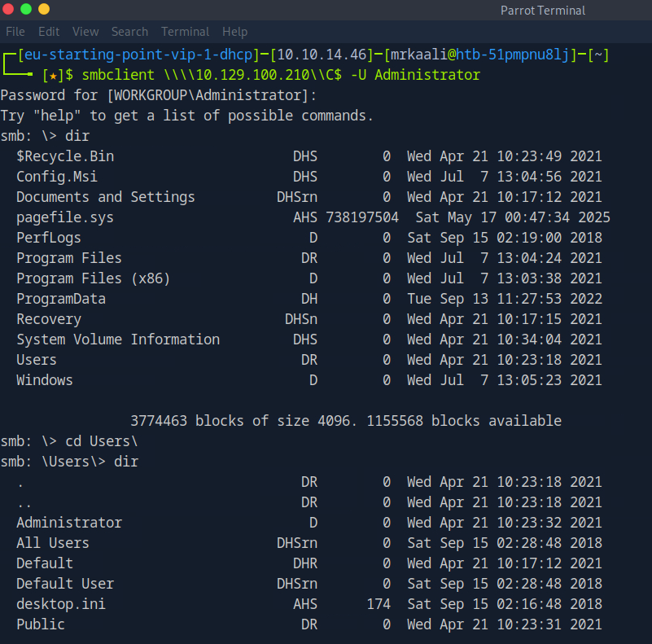The height and width of the screenshot is (644, 652).
Task: Click the ProgramData directory name
Action: click(61, 299)
